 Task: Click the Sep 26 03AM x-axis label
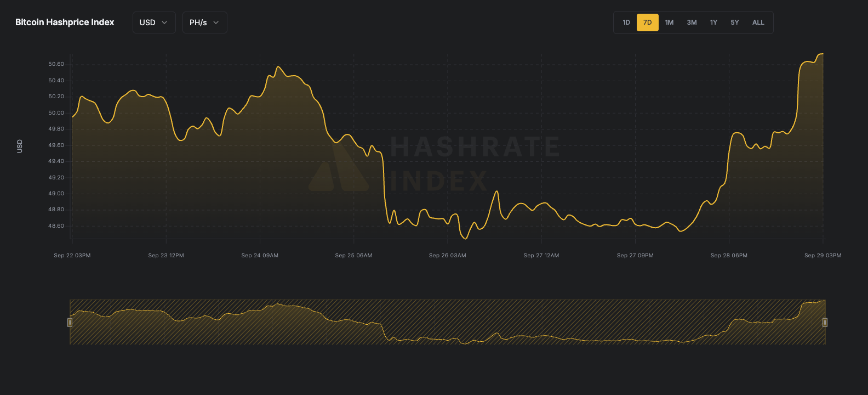coord(447,256)
